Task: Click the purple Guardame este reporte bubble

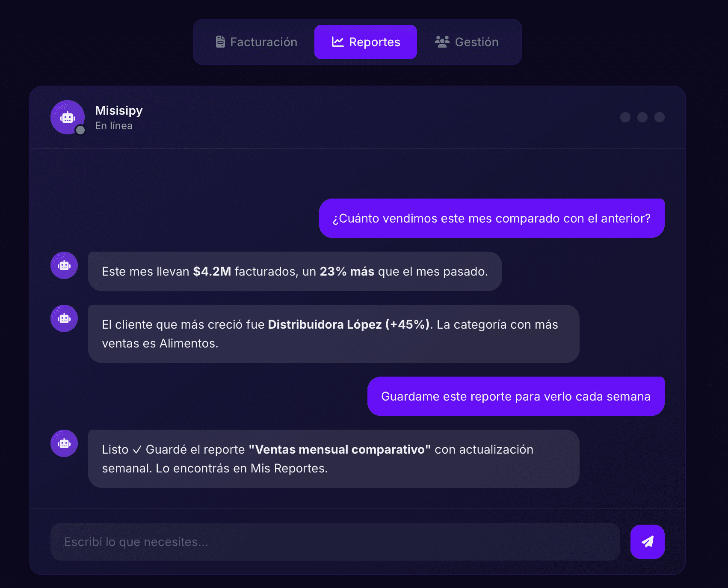Action: (x=515, y=396)
